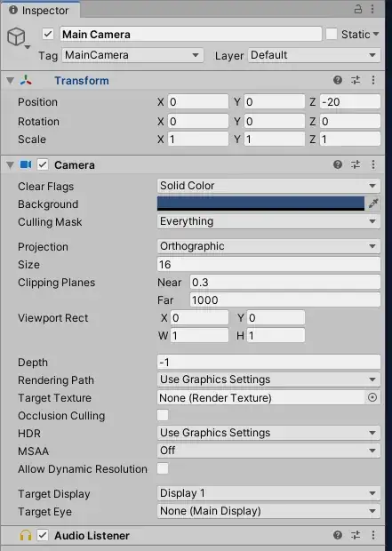
Task: Click the GameObject cube icon
Action: 16,36
